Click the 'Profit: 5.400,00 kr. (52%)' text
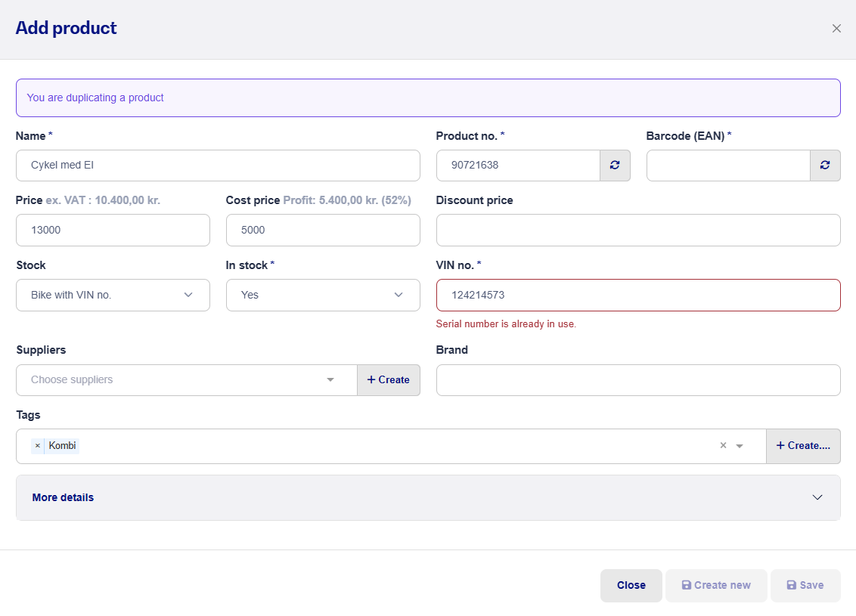The width and height of the screenshot is (856, 616). pos(347,200)
